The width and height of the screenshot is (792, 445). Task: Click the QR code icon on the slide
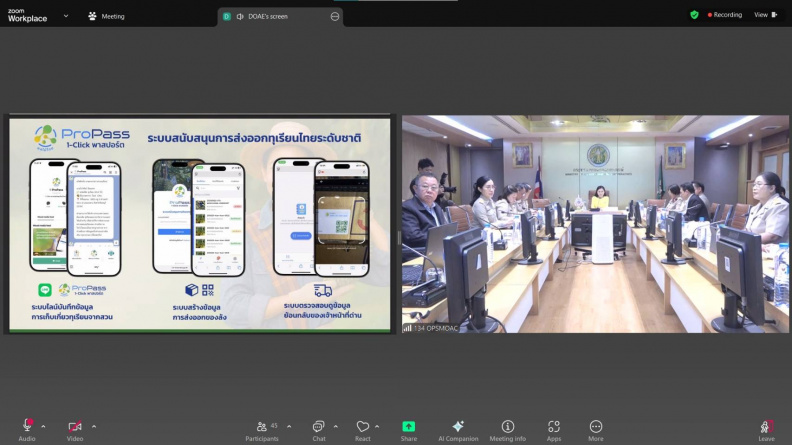[208, 290]
